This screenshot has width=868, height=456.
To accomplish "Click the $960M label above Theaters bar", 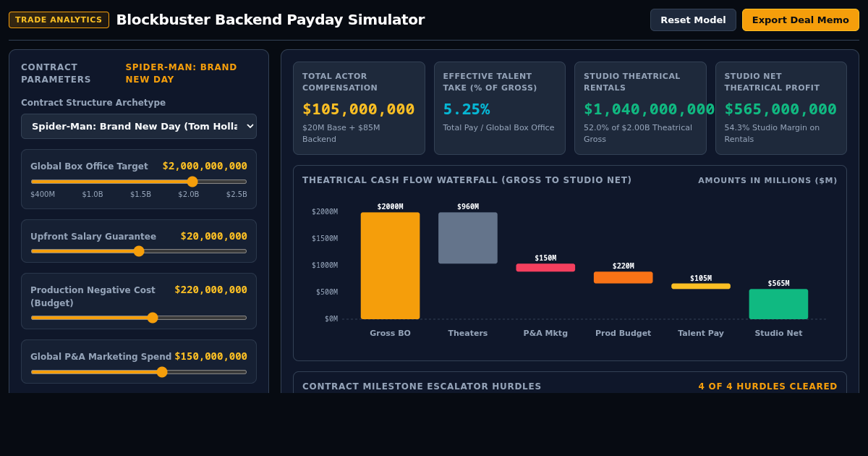I will [468, 206].
